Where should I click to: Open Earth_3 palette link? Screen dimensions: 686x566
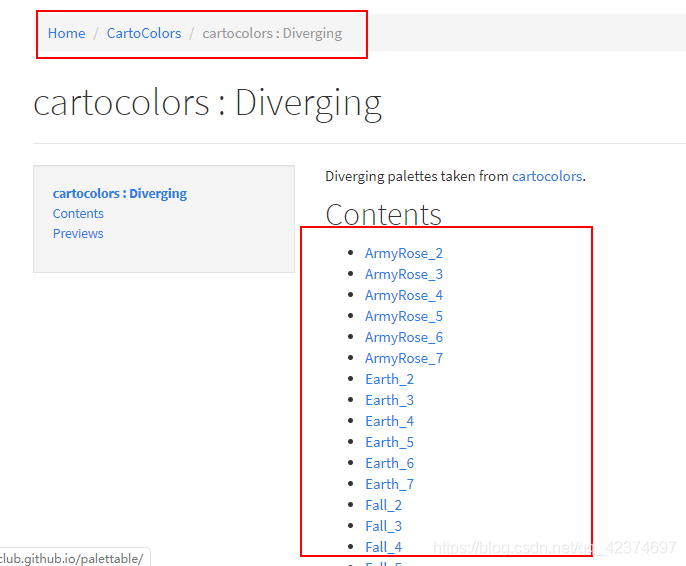(389, 400)
